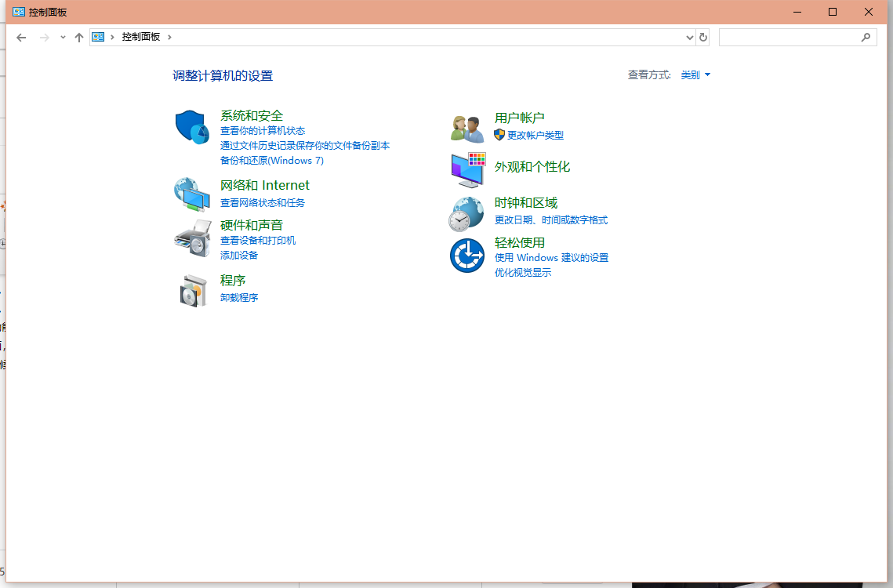Expand the recent locations chevron near back button
893x588 pixels.
63,37
